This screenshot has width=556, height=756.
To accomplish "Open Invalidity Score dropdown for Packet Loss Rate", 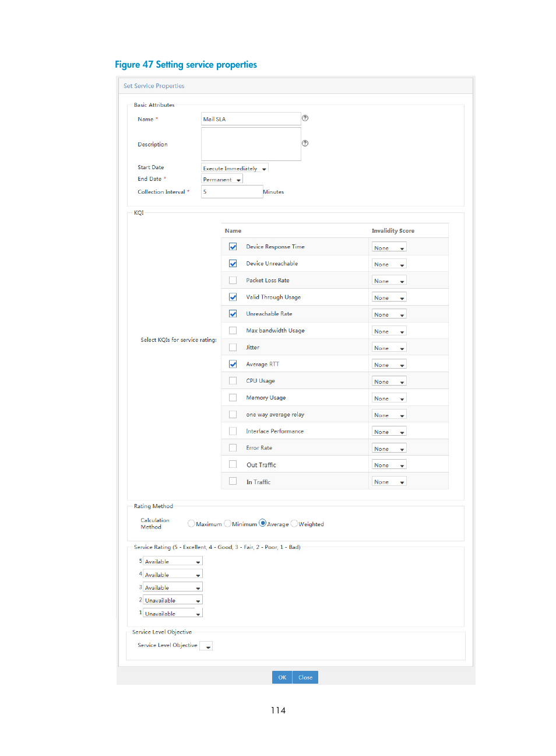I will [x=389, y=281].
